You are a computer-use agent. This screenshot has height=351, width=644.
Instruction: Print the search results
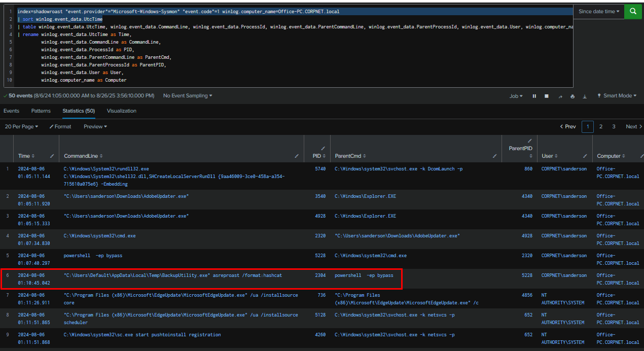click(573, 96)
